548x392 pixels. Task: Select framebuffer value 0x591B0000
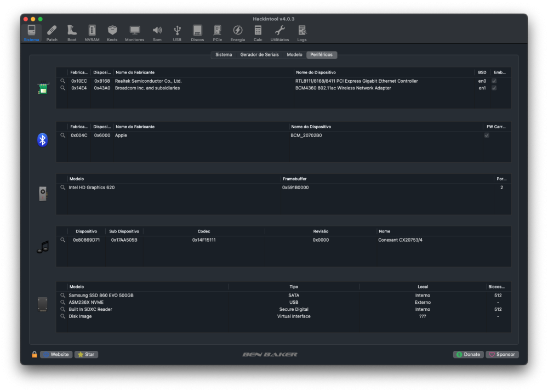click(295, 187)
